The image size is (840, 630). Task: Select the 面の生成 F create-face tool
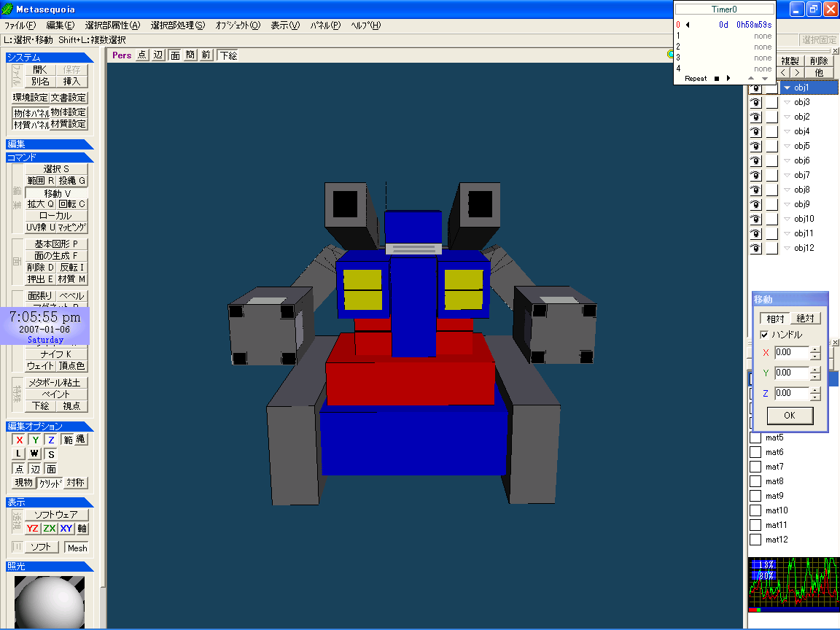click(56, 255)
